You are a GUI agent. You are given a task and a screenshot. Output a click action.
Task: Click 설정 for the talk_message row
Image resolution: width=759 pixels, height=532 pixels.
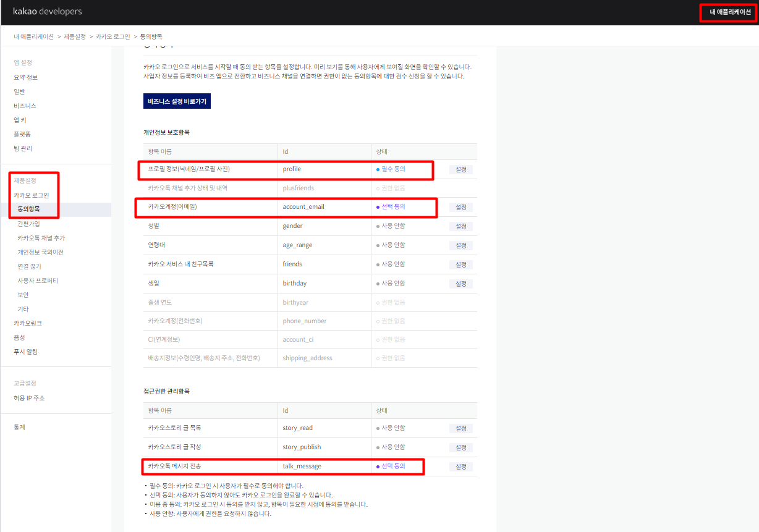coord(461,467)
